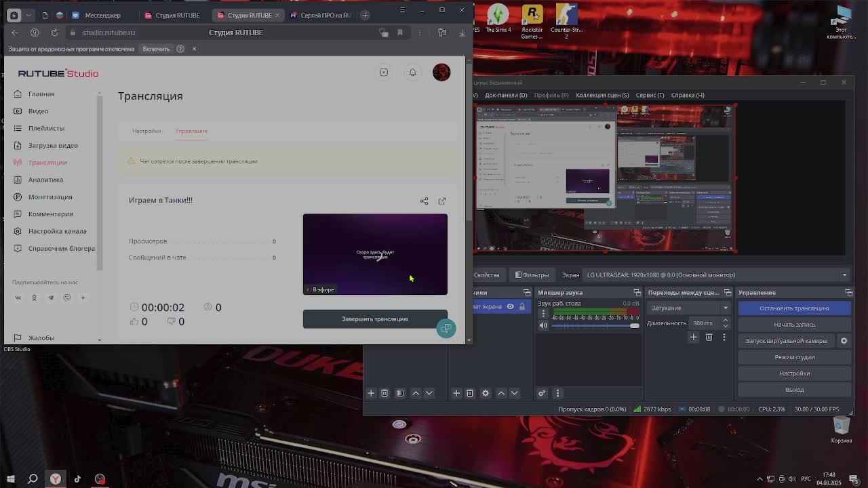This screenshot has width=868, height=488.
Task: Add a new scene in OBS scenes toolbar
Action: [x=371, y=393]
